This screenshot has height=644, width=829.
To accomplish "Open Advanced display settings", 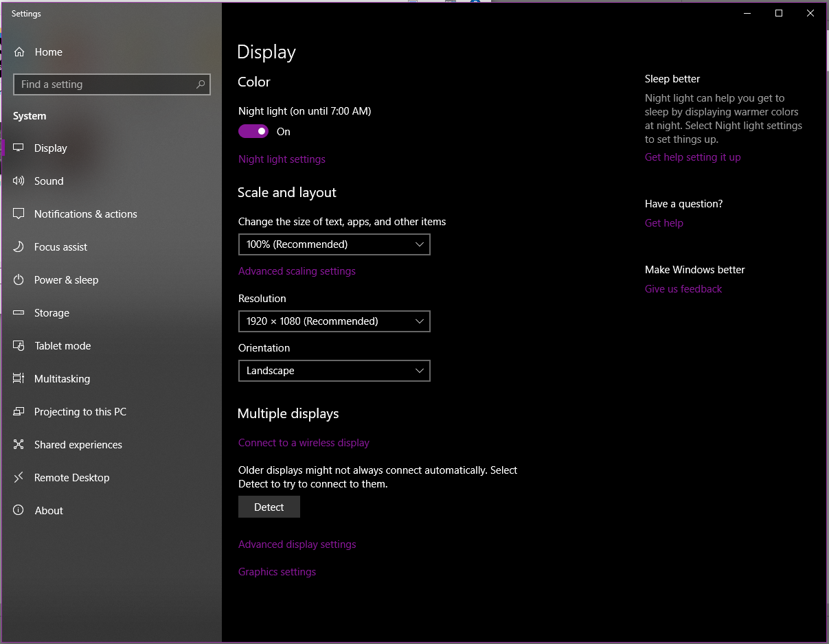I will click(297, 544).
